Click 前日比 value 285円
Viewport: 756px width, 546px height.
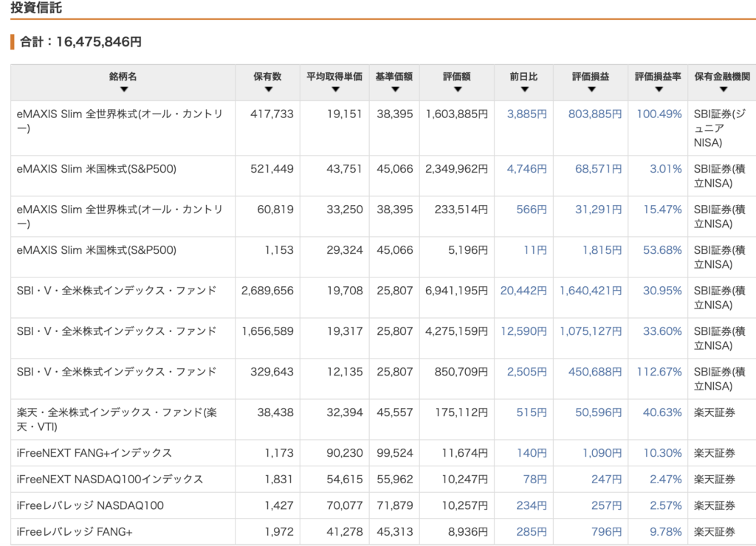coord(532,531)
